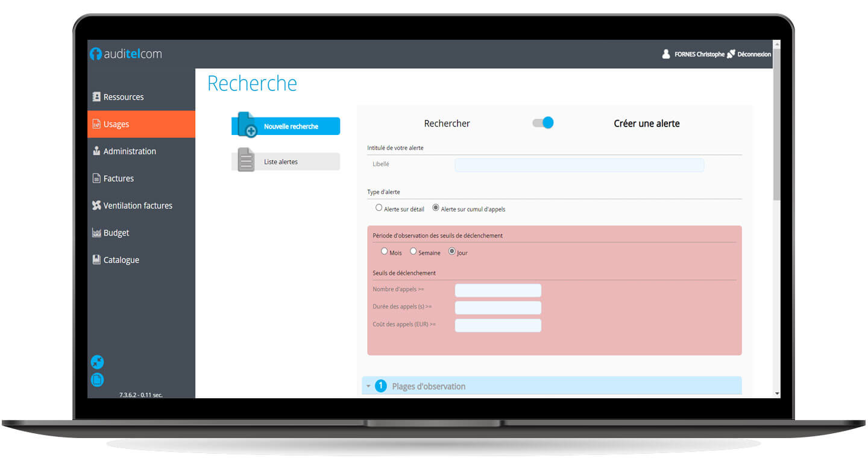The image size is (868, 470).
Task: Select the Mois observation period
Action: point(385,251)
